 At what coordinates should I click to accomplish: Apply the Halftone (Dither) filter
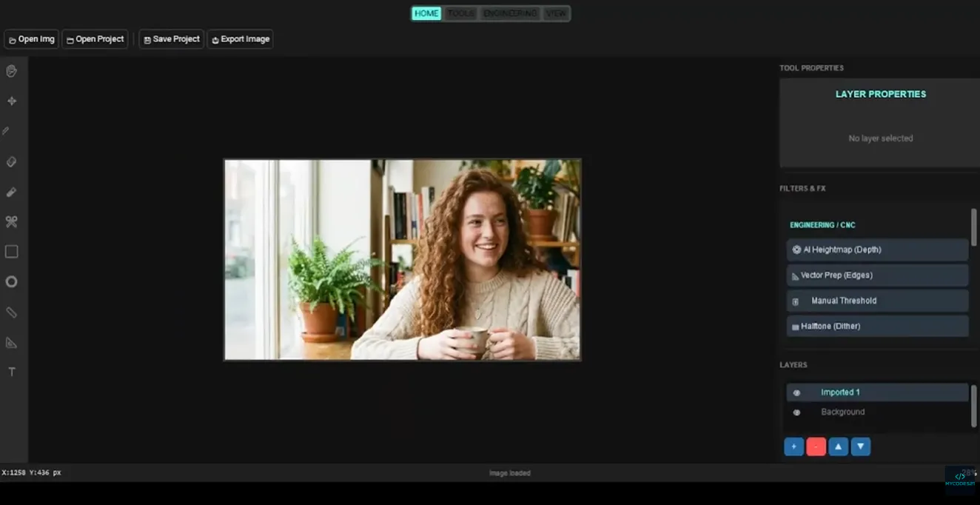pyautogui.click(x=877, y=326)
